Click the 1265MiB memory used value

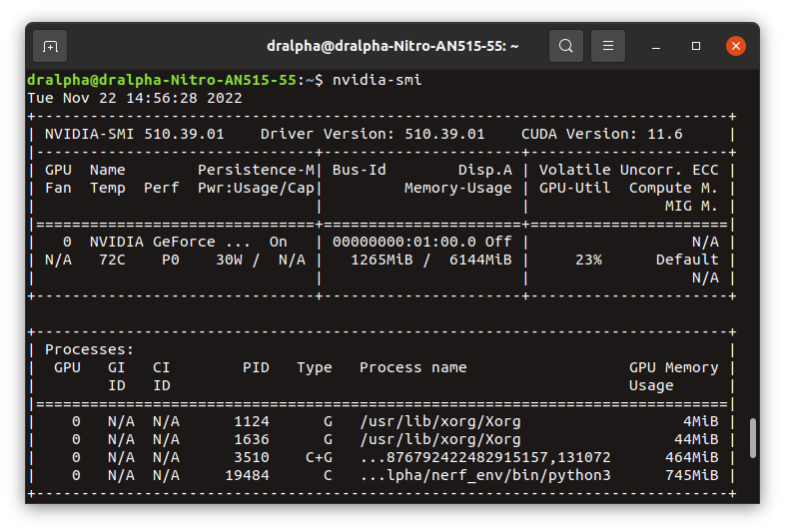pyautogui.click(x=382, y=261)
